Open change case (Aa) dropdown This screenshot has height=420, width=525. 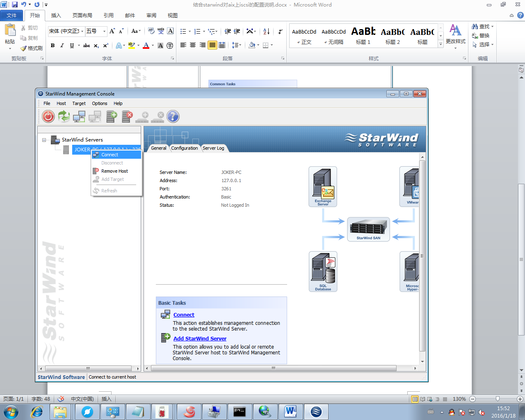136,31
